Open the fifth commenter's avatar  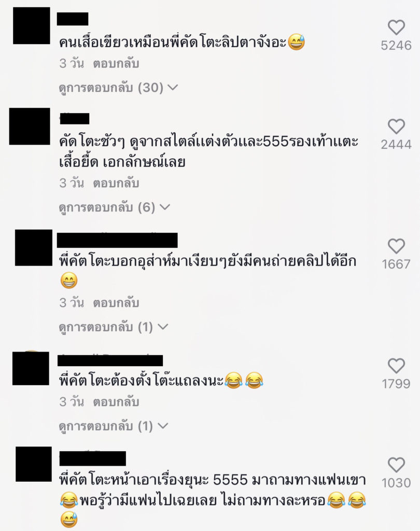pos(34,464)
